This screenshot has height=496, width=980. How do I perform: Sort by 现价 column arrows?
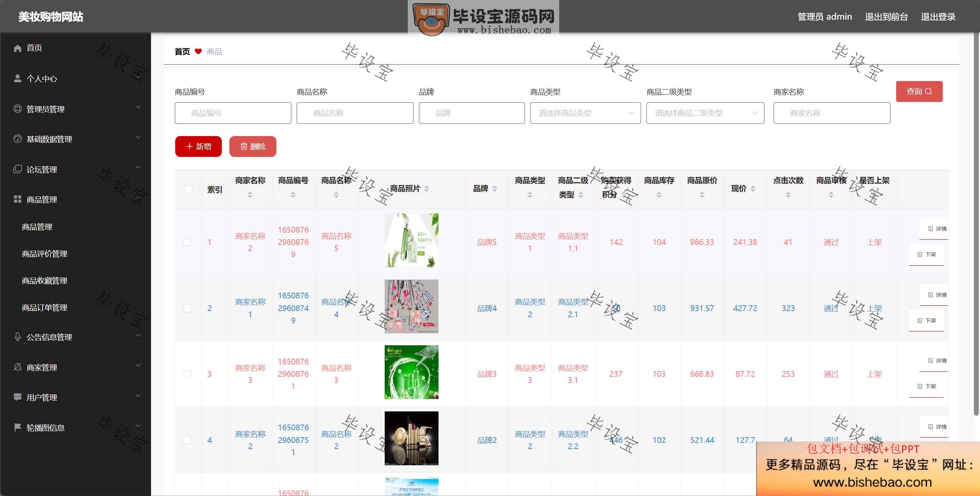pyautogui.click(x=753, y=189)
